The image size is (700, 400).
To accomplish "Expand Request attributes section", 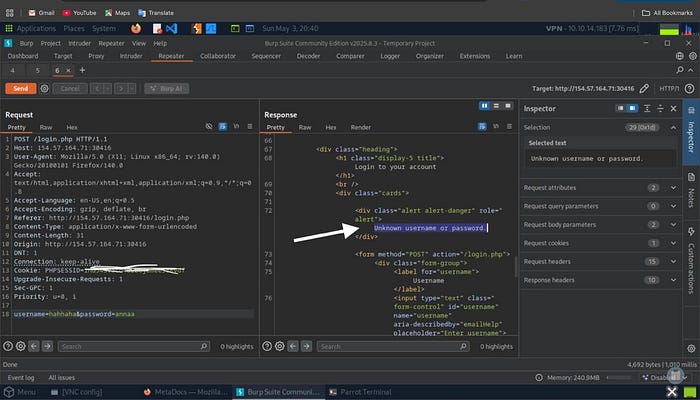I will point(673,188).
